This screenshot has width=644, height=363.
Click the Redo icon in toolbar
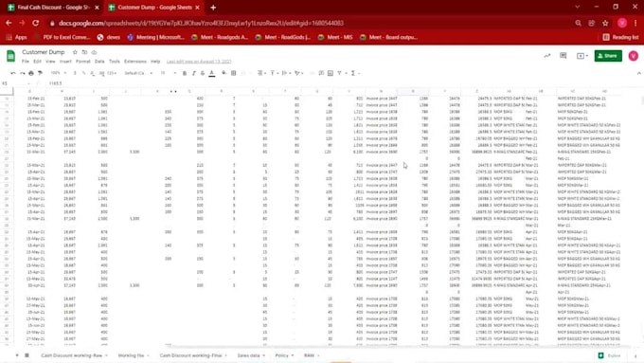[x=22, y=73]
